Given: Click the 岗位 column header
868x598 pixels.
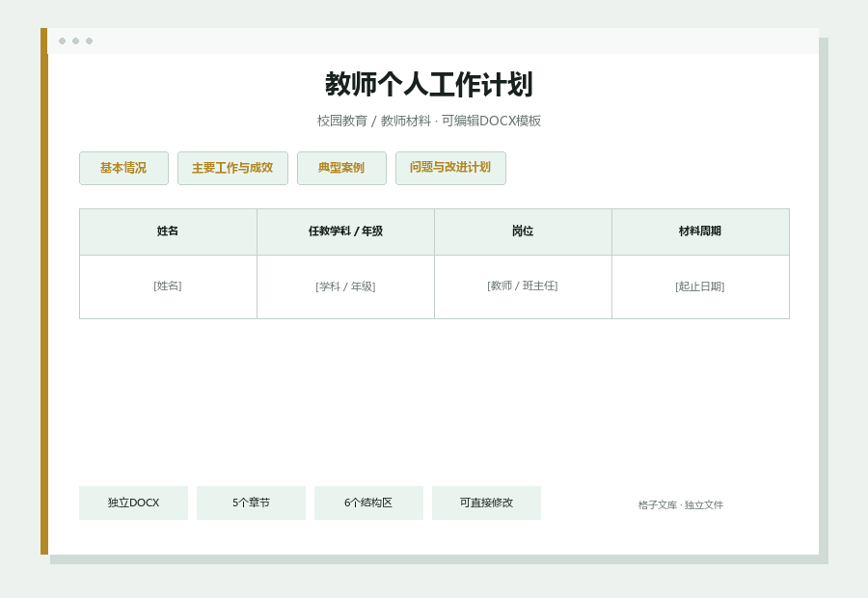Looking at the screenshot, I should [x=523, y=232].
